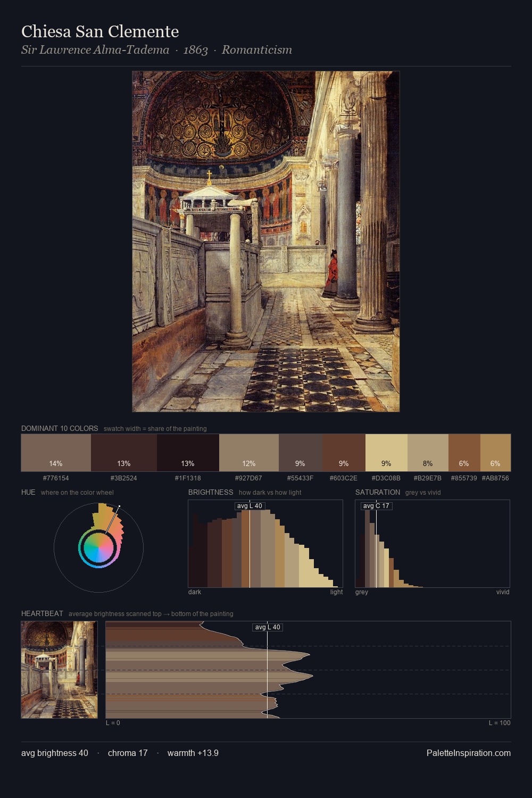Open the main Chiesa San Clemente painting
This screenshot has height=798, width=532.
266,242
